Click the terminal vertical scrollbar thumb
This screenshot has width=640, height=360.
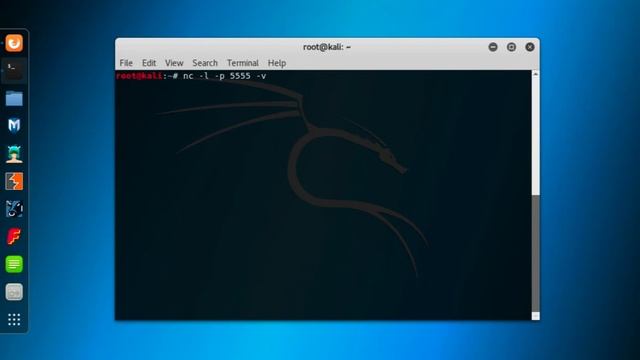click(536, 253)
